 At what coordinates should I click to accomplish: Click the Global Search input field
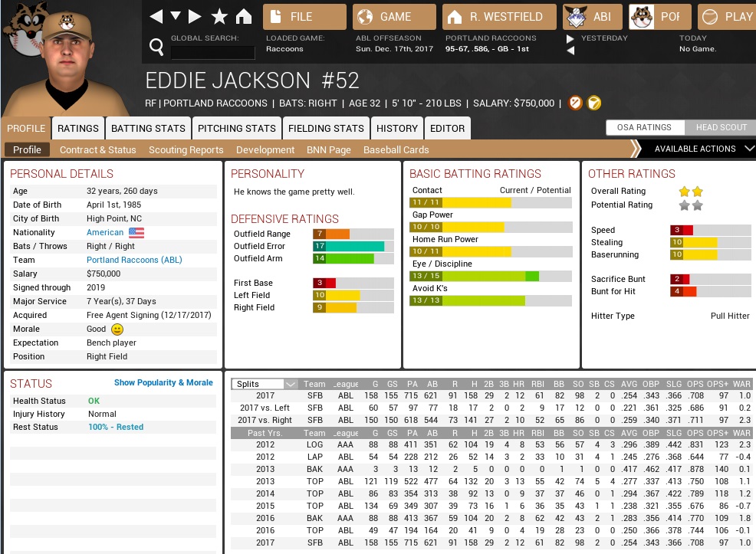coord(212,52)
